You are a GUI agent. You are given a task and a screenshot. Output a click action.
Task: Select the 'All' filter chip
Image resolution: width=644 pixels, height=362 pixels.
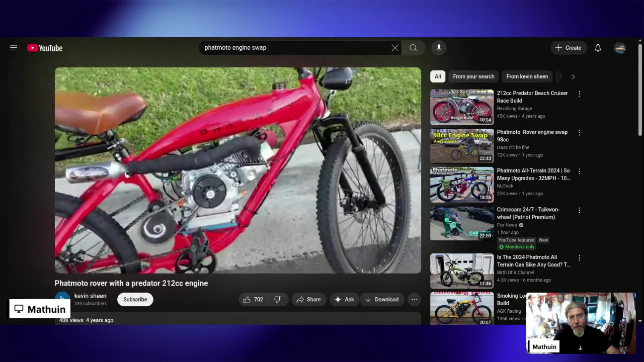click(438, 76)
